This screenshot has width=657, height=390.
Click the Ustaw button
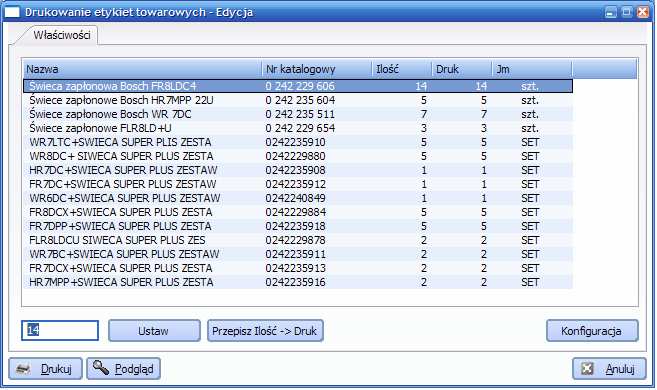tap(154, 331)
